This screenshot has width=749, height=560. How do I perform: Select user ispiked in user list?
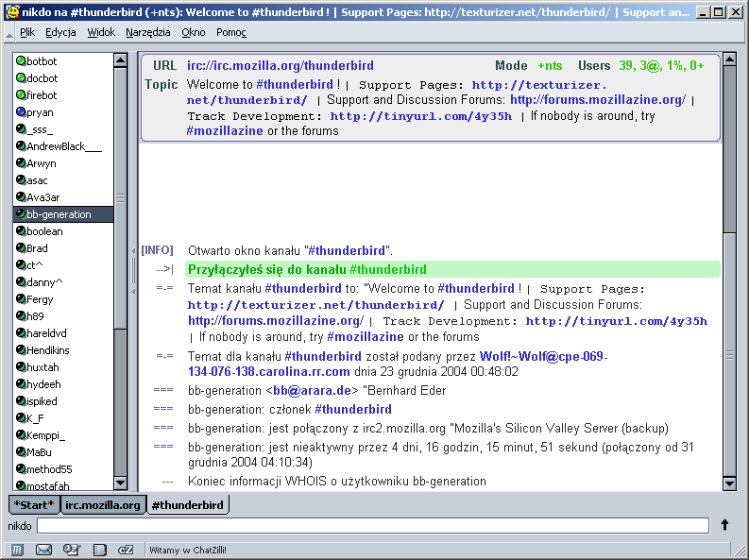63,401
